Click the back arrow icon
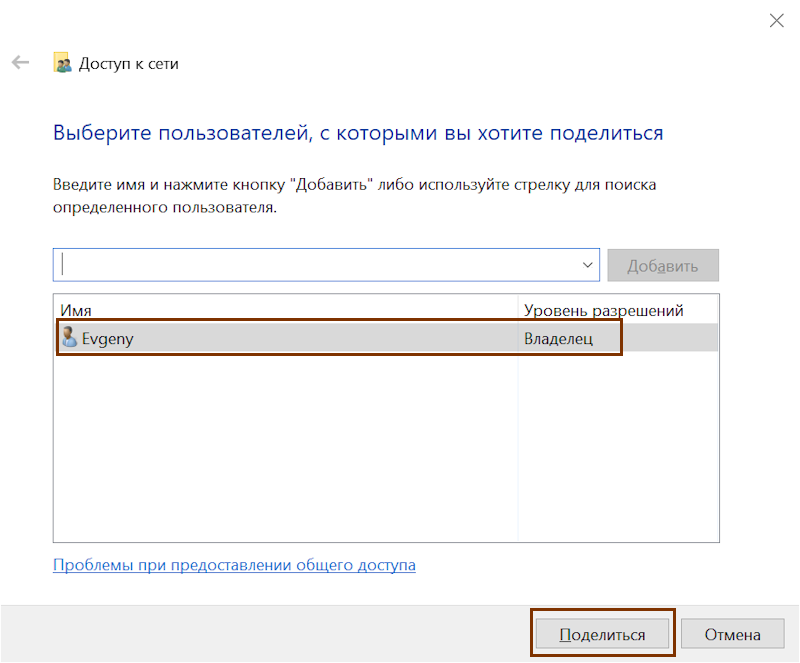 (20, 63)
